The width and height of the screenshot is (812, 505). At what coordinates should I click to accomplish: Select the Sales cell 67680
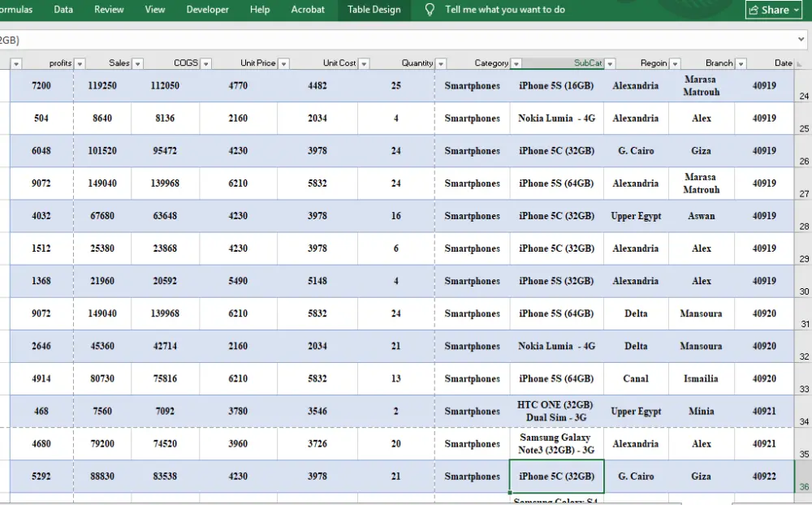coord(102,216)
